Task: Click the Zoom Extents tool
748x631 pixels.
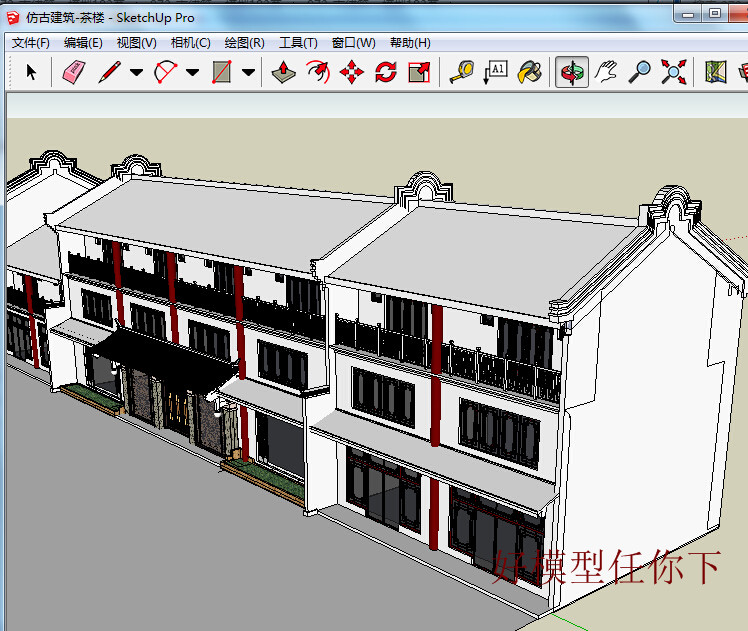Action: pyautogui.click(x=674, y=72)
